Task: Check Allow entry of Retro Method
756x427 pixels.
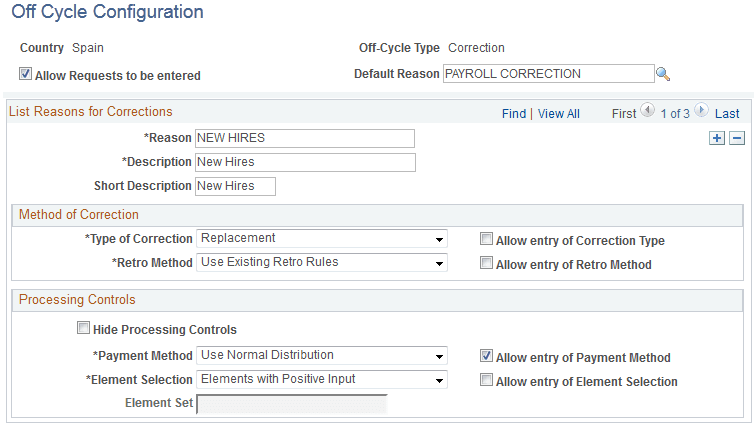Action: (x=486, y=264)
